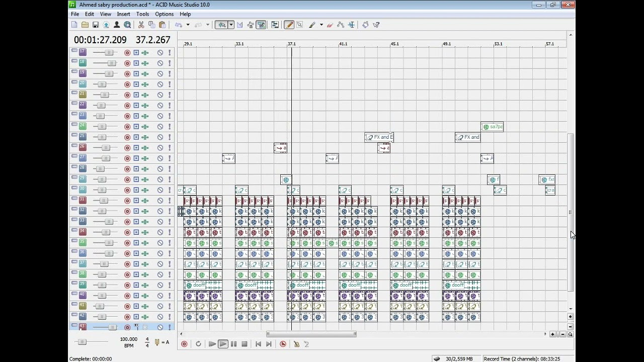Cut selection with the scissors icon
The width and height of the screenshot is (644, 362).
click(x=141, y=25)
